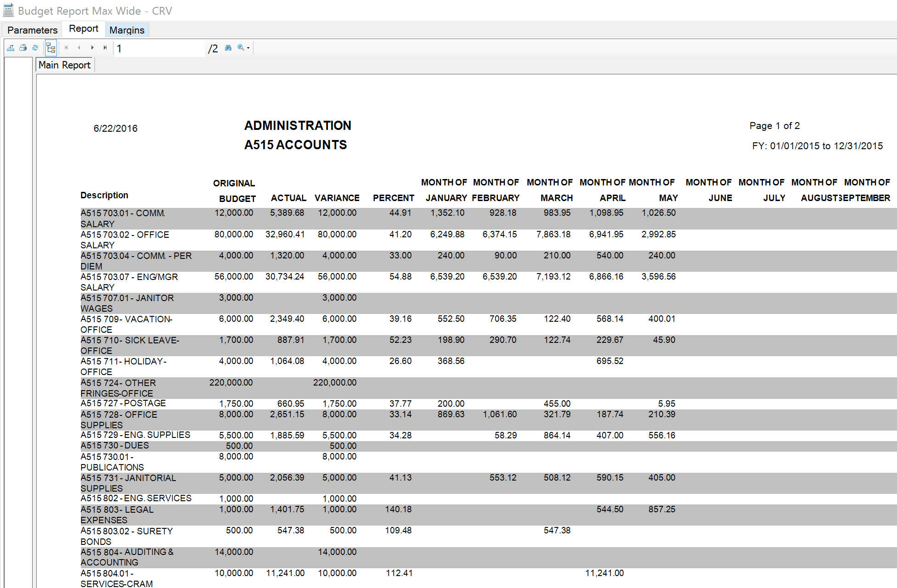This screenshot has width=897, height=588.
Task: Click the MONTH OF JULY header
Action: pos(762,190)
